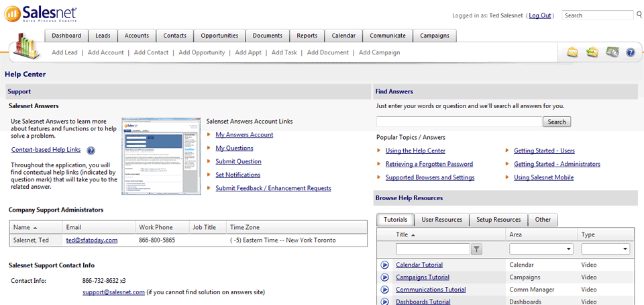Click the magnifier icon beside top search box

click(639, 15)
